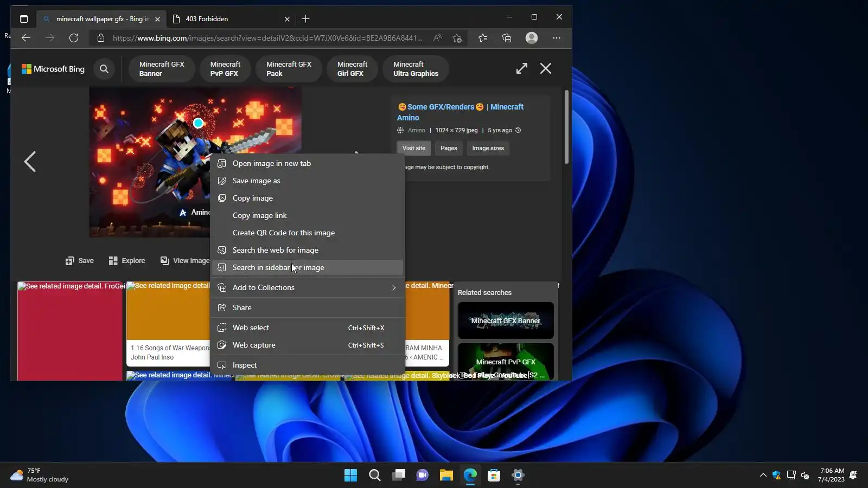The image size is (868, 488).
Task: Click the Image sizes button
Action: click(x=488, y=148)
